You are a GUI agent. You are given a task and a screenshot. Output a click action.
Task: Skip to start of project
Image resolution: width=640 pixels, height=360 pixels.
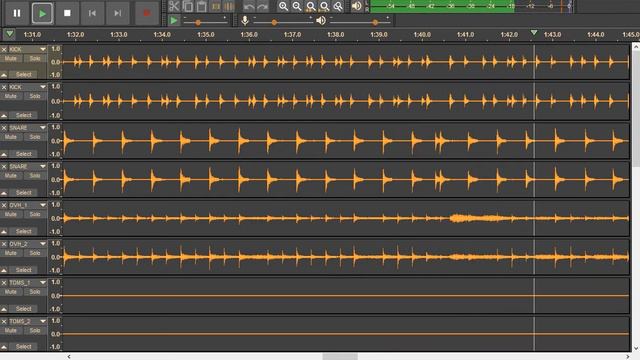[92, 13]
